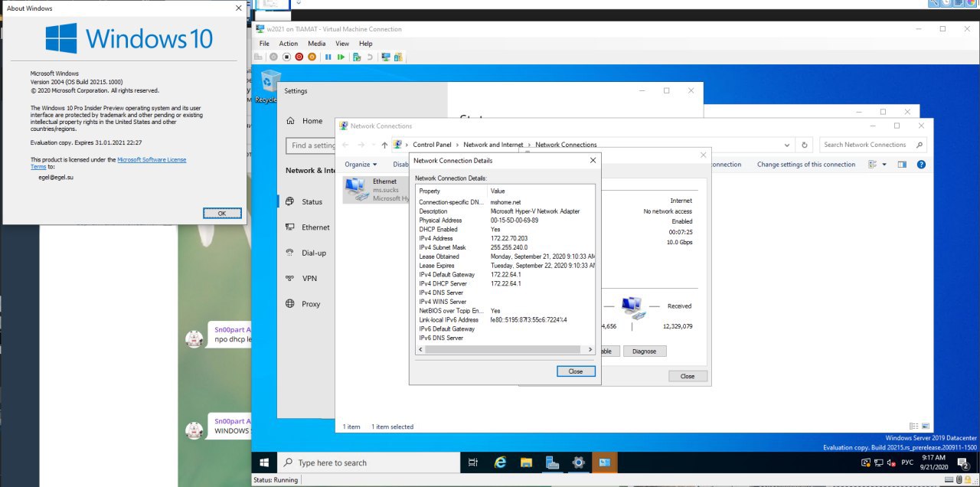Select VPN in Settings sidebar
The width and height of the screenshot is (980, 487).
(307, 279)
